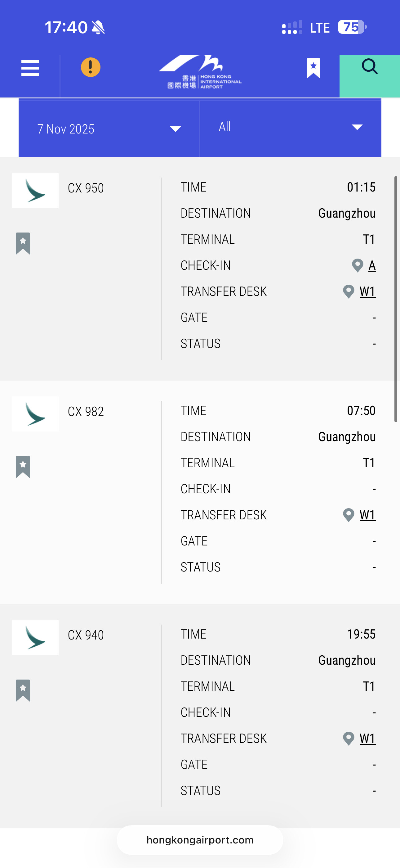Open W1 transfer desk link for CX 982

pos(367,515)
